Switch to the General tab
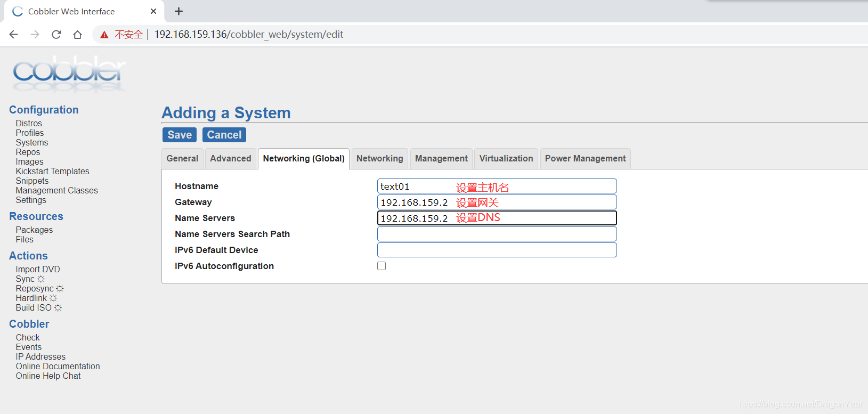Viewport: 868px width, 414px height. coord(182,159)
